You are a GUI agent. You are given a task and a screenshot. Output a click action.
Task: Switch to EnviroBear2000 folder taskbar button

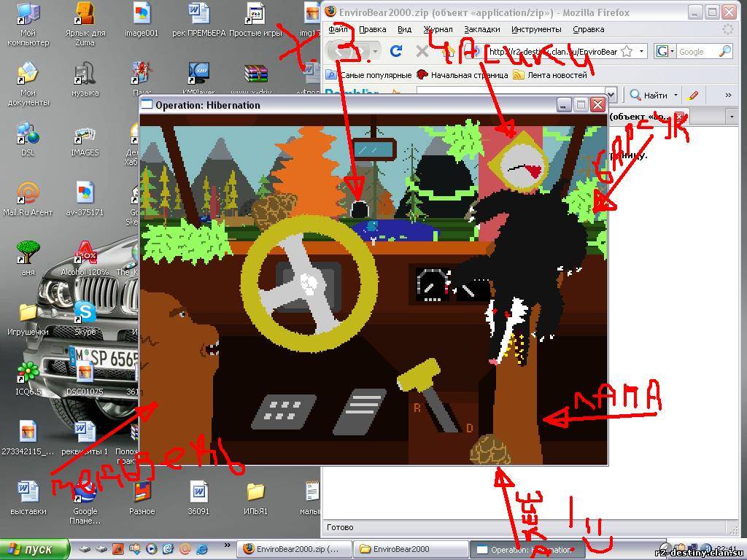(411, 550)
